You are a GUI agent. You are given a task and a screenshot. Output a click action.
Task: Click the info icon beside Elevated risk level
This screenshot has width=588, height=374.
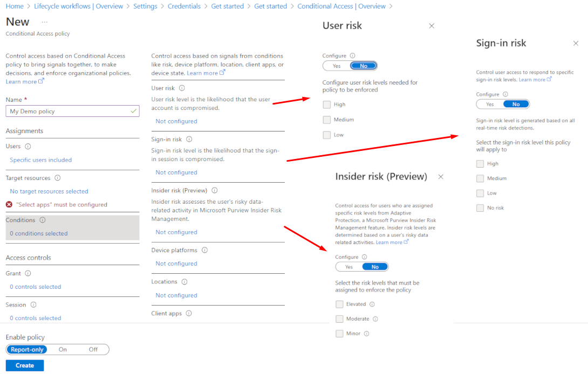click(372, 304)
